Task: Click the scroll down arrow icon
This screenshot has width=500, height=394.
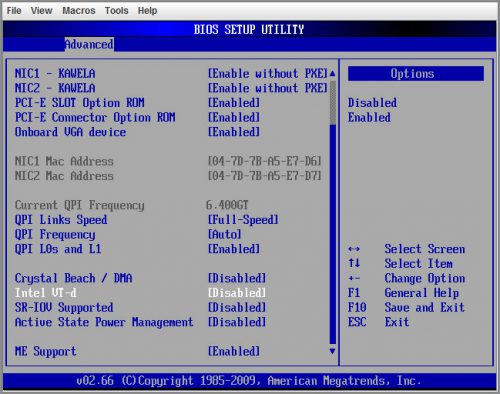Action: (332, 351)
